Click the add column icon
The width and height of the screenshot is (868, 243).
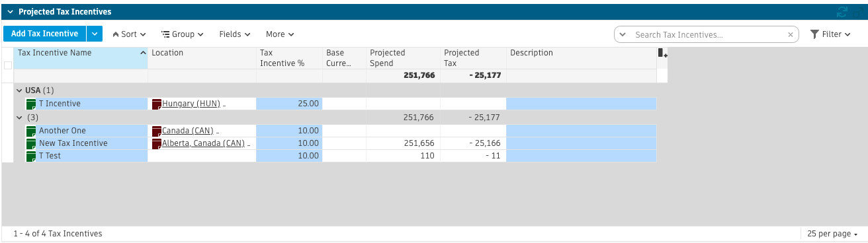tap(662, 53)
